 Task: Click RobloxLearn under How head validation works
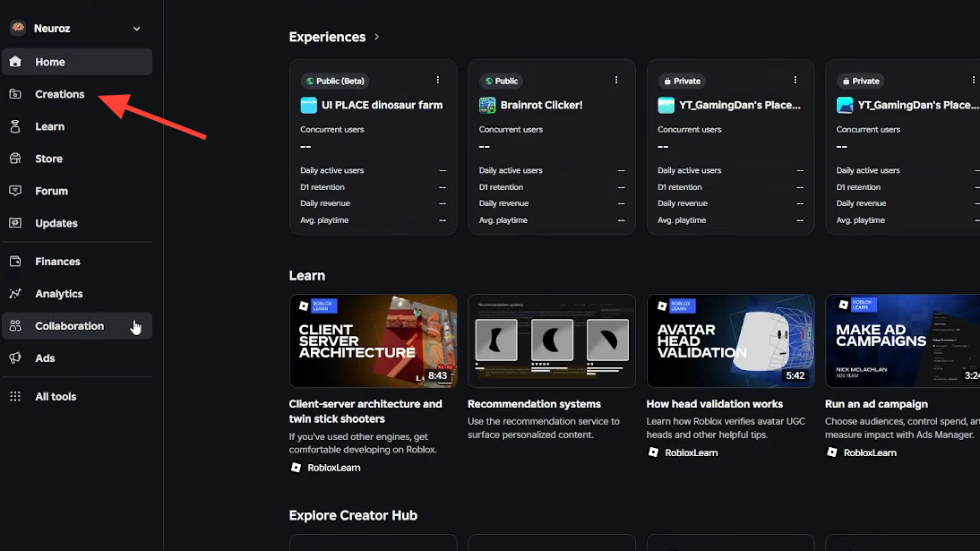[x=692, y=452]
